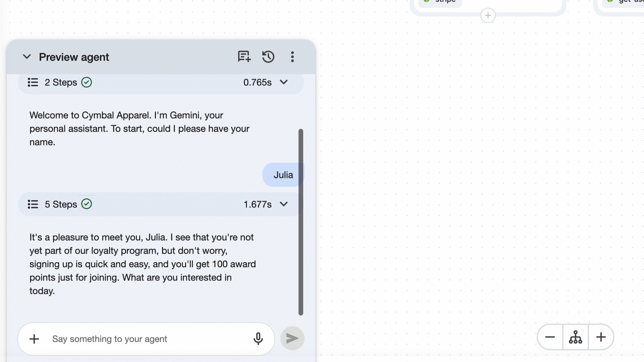Image resolution: width=644 pixels, height=362 pixels.
Task: Open conversation history clock icon
Action: [x=268, y=57]
